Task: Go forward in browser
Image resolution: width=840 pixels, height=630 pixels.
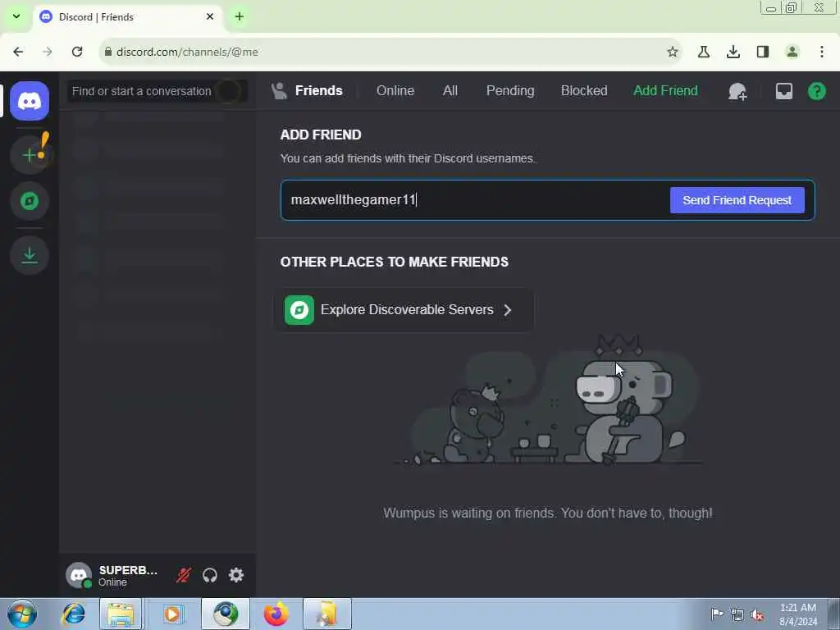Action: coord(48,52)
